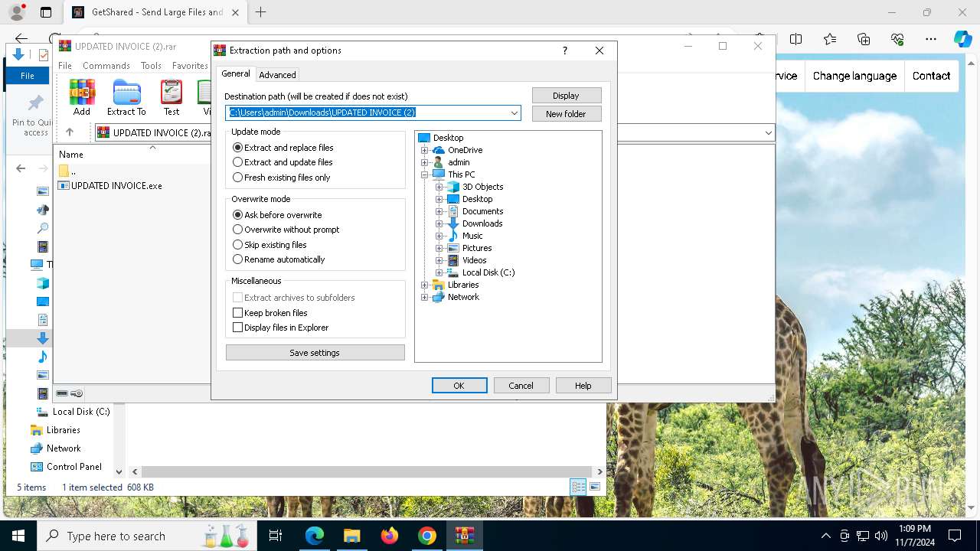This screenshot has width=980, height=551.
Task: Click the Copilot icon in Edge
Action: click(x=962, y=39)
